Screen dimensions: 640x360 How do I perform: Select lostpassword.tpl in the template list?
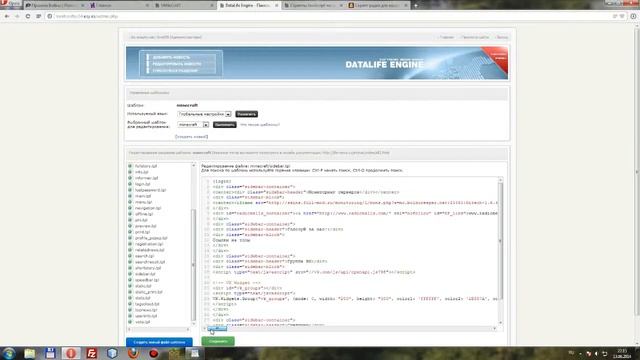click(150, 190)
